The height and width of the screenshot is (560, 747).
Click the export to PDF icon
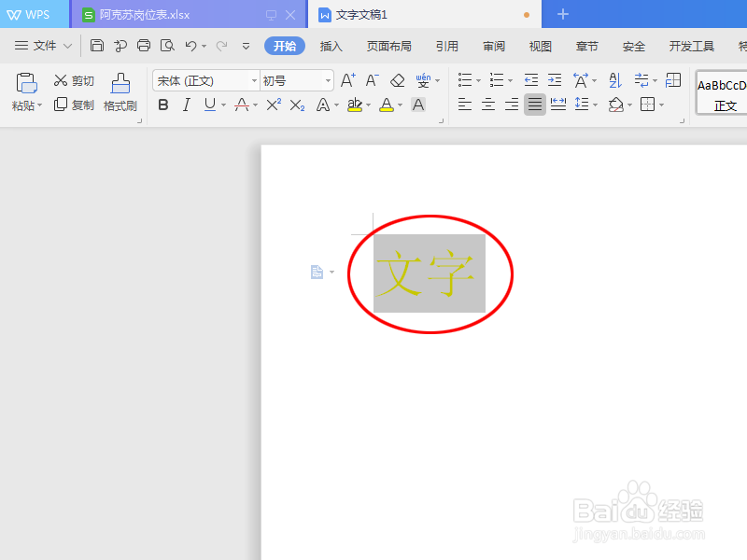coord(120,45)
